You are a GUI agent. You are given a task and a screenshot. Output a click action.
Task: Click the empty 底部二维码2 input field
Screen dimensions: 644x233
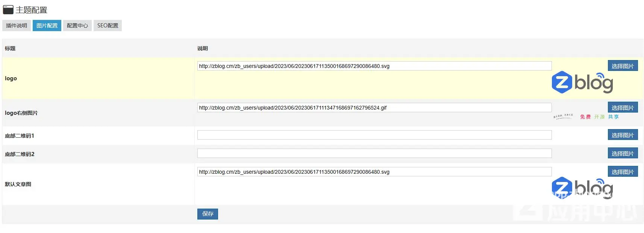coord(374,153)
